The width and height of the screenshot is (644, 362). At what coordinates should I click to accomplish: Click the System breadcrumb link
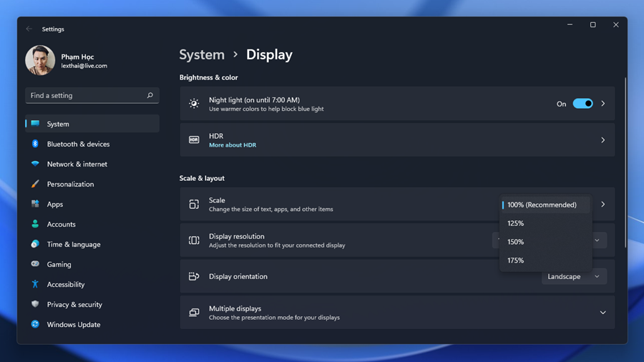[202, 54]
